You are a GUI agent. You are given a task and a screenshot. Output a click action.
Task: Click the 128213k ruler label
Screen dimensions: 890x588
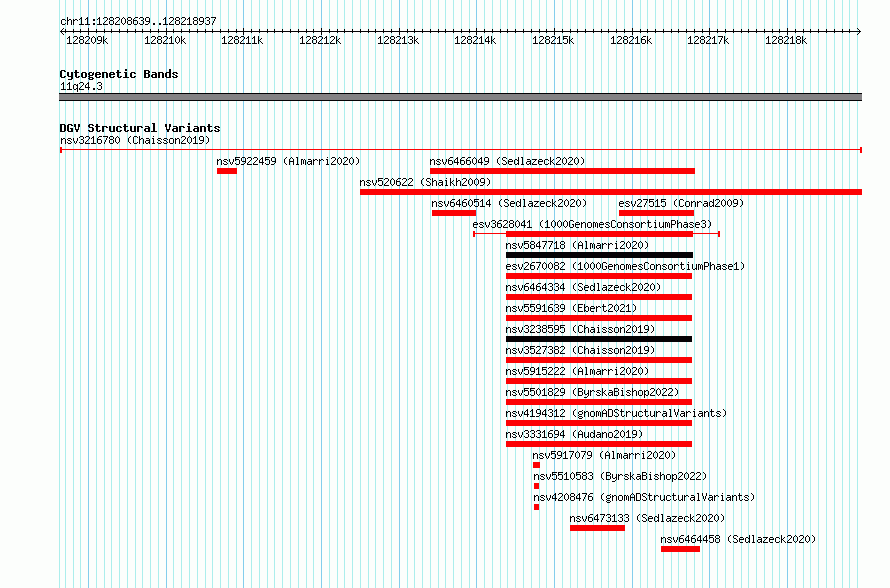tap(398, 40)
